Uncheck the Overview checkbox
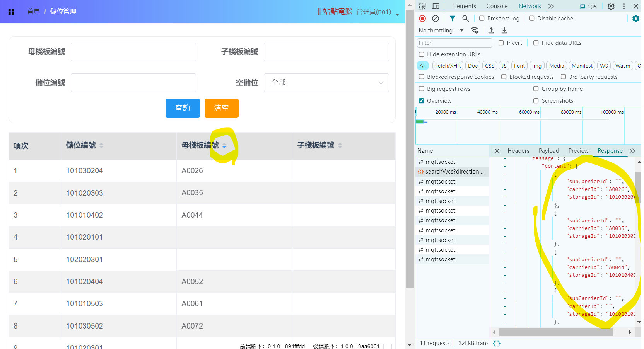The height and width of the screenshot is (349, 644). coord(422,101)
